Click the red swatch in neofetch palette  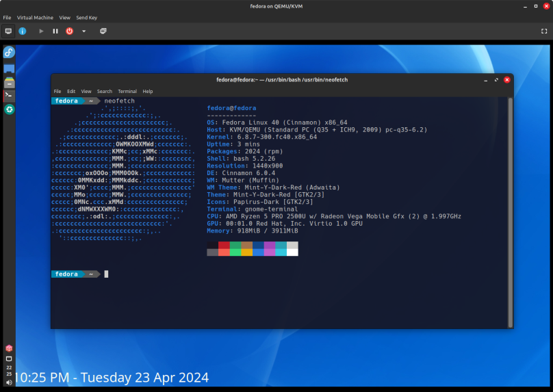(224, 246)
